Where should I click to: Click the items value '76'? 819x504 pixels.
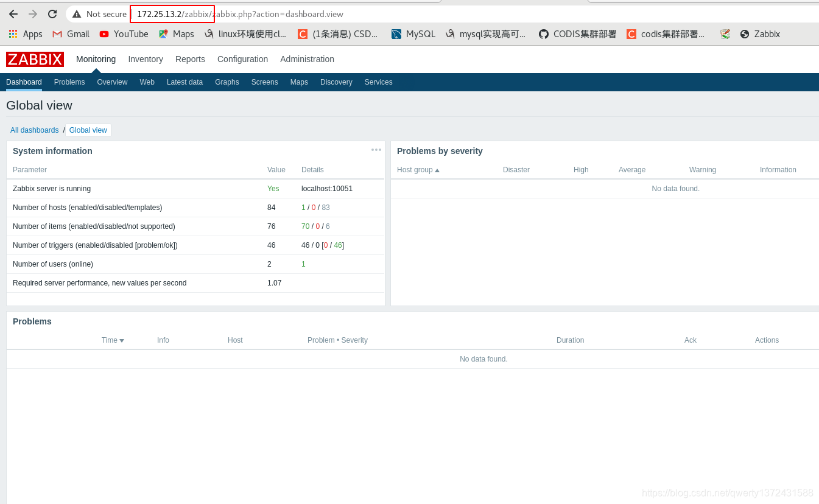tap(272, 226)
